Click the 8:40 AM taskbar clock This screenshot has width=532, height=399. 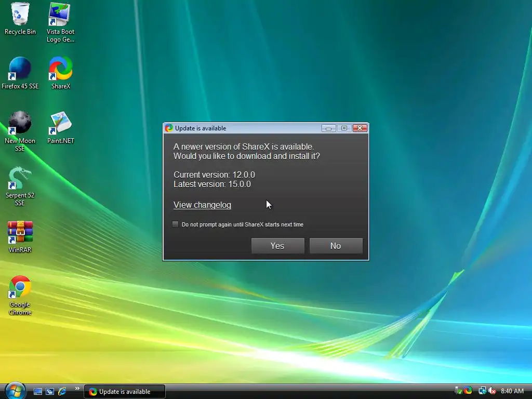[x=512, y=391]
